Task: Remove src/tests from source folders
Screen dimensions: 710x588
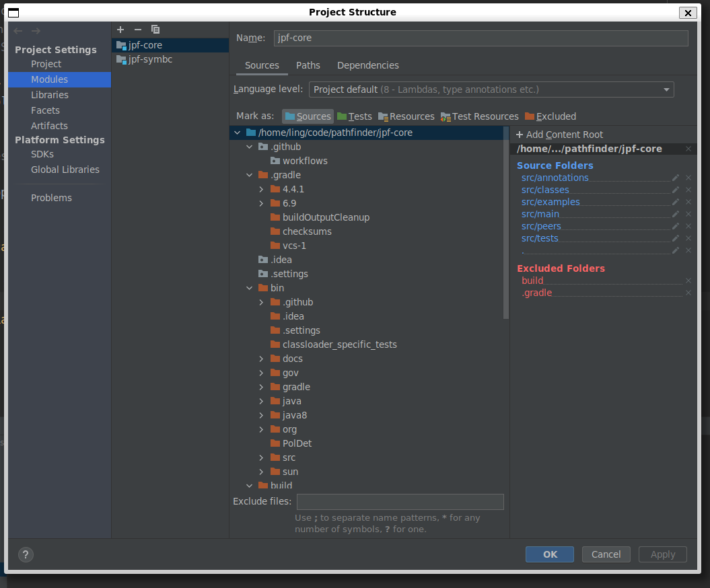Action: coord(688,239)
